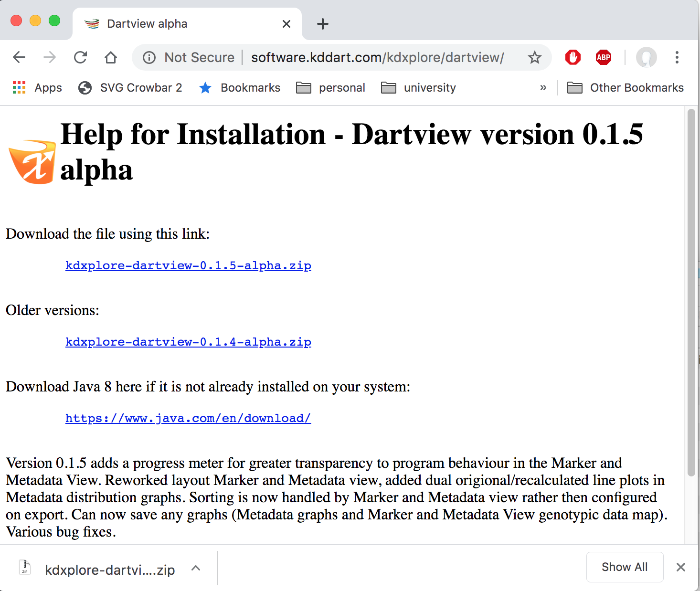Click the page vertical scrollbar

coord(691,293)
